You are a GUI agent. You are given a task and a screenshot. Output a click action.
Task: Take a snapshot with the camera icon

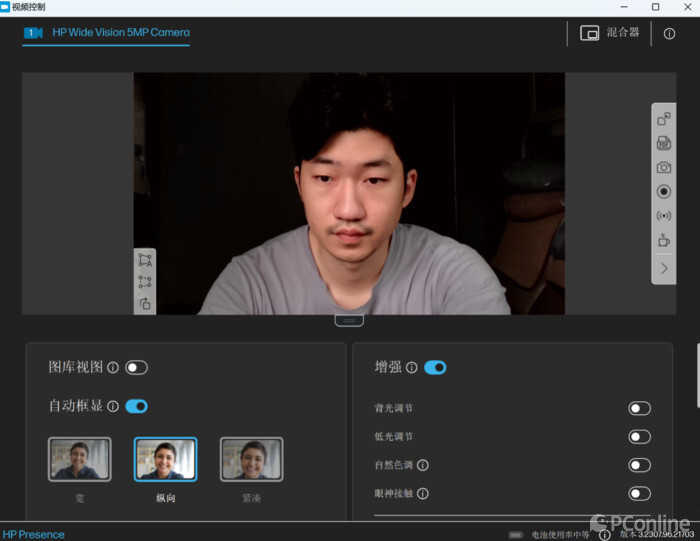(x=663, y=167)
